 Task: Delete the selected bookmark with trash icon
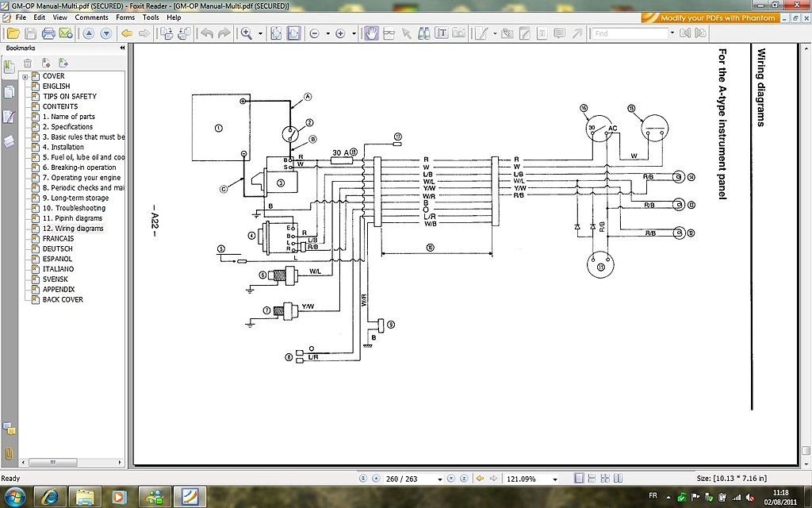pyautogui.click(x=28, y=63)
